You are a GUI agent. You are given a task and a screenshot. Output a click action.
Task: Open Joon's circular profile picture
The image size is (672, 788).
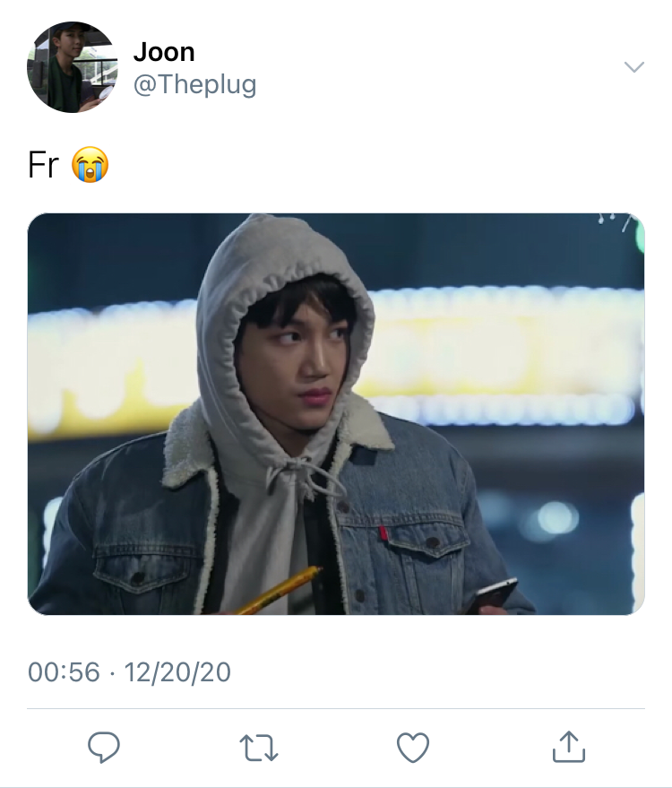(73, 67)
